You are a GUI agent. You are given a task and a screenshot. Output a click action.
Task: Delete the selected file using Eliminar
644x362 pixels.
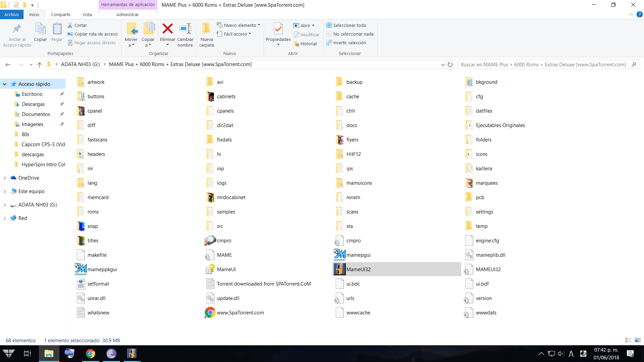pos(167,34)
